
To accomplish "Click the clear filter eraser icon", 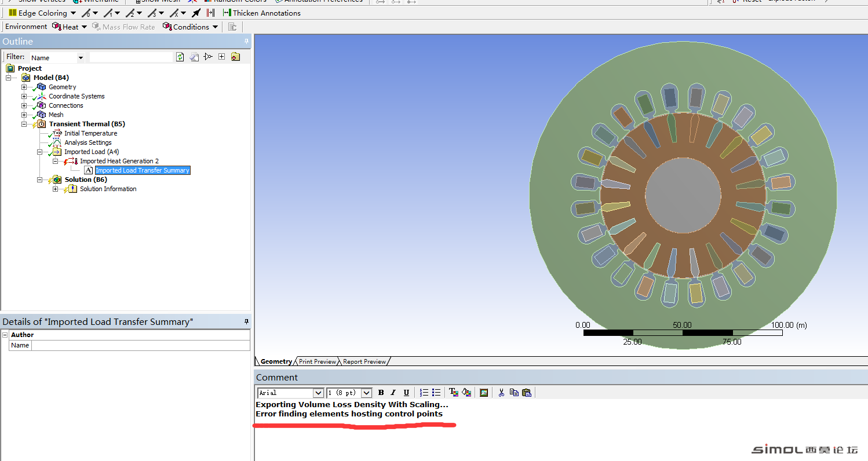I will point(194,57).
